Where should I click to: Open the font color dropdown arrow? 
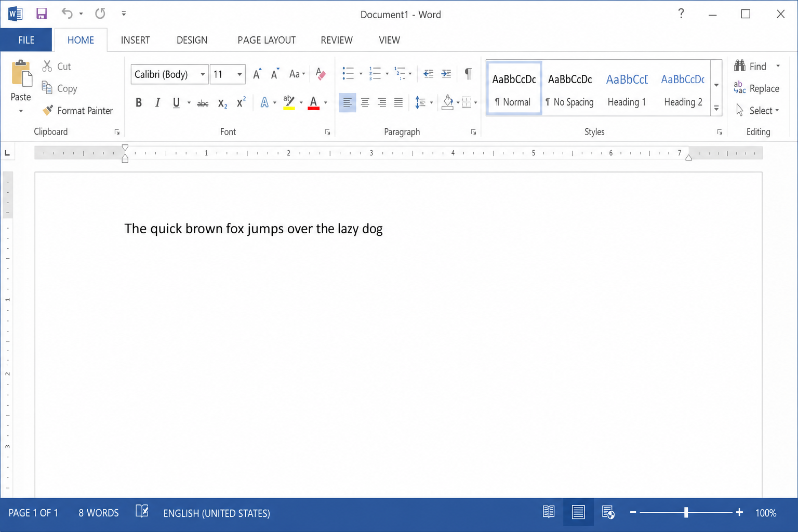click(x=326, y=103)
